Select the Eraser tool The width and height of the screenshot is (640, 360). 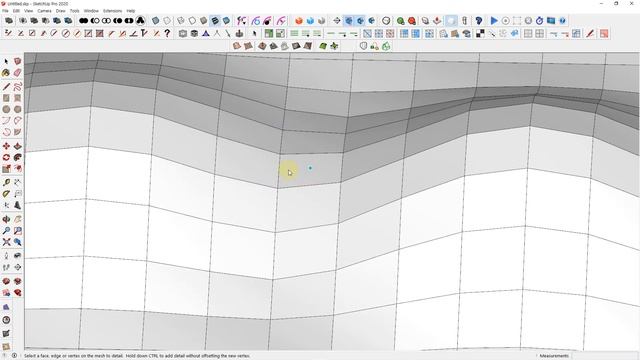pos(18,73)
